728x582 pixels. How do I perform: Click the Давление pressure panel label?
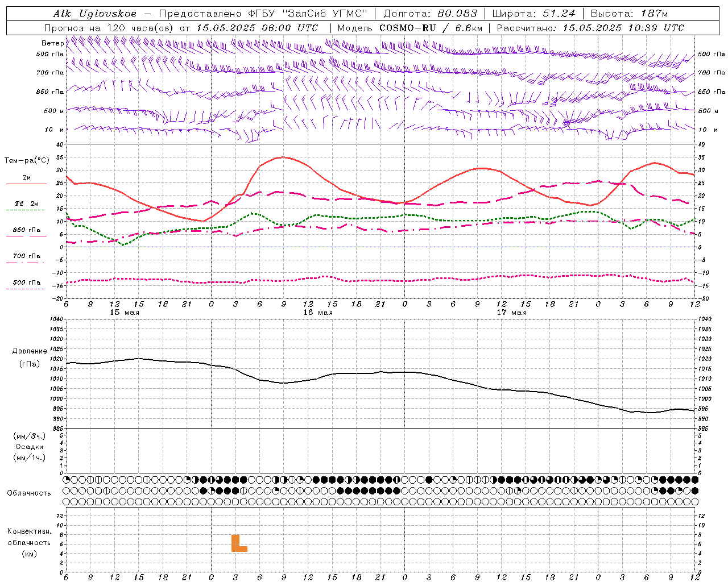tap(30, 351)
